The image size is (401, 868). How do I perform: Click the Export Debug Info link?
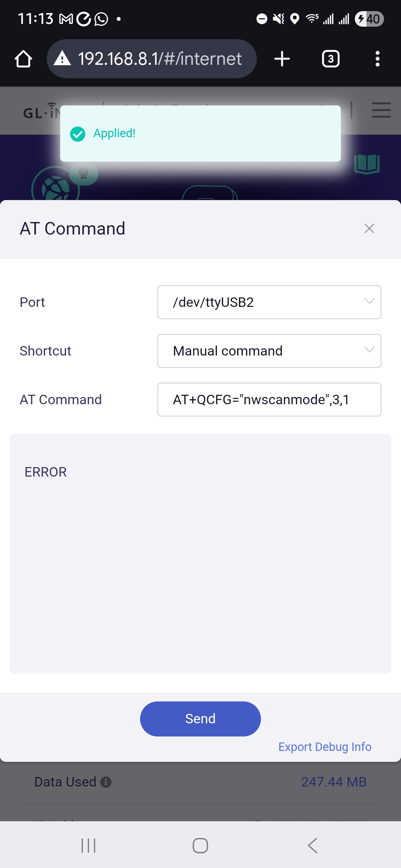(325, 747)
